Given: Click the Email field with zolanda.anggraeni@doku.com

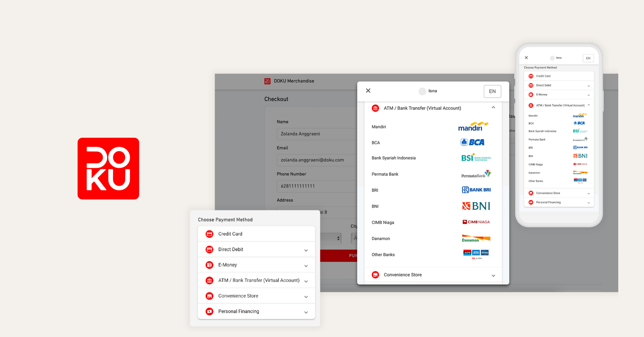Looking at the screenshot, I should 317,160.
